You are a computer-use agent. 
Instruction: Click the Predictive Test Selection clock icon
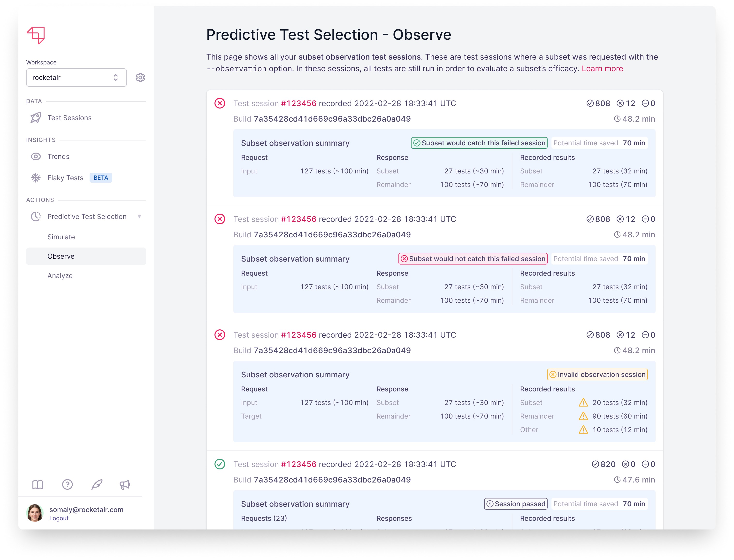coord(36,216)
